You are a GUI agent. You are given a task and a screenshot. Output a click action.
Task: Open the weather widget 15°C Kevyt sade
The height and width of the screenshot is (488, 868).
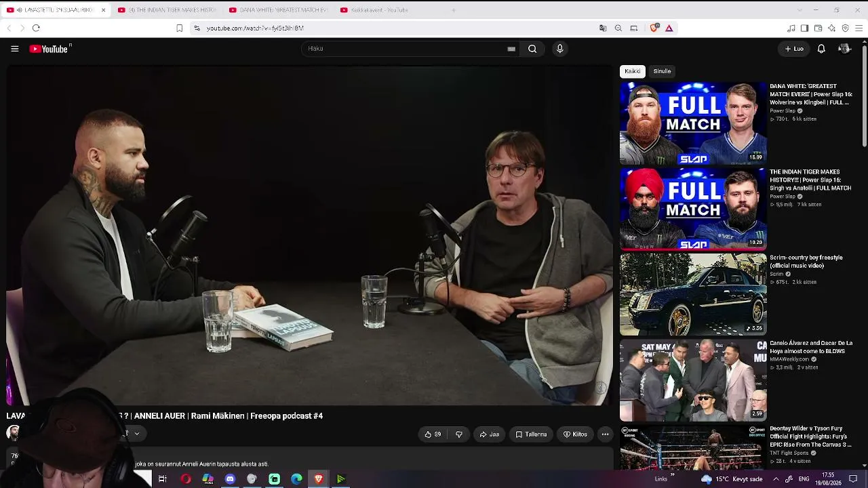[x=732, y=479]
